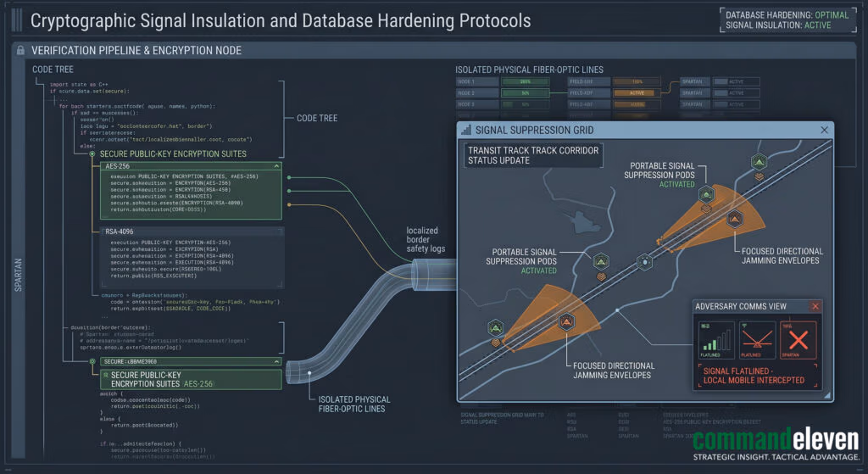Viewport: 868px width, 474px height.
Task: Toggle the ACTIVE switch in the NODE 3 row
Action: pyautogui.click(x=737, y=104)
